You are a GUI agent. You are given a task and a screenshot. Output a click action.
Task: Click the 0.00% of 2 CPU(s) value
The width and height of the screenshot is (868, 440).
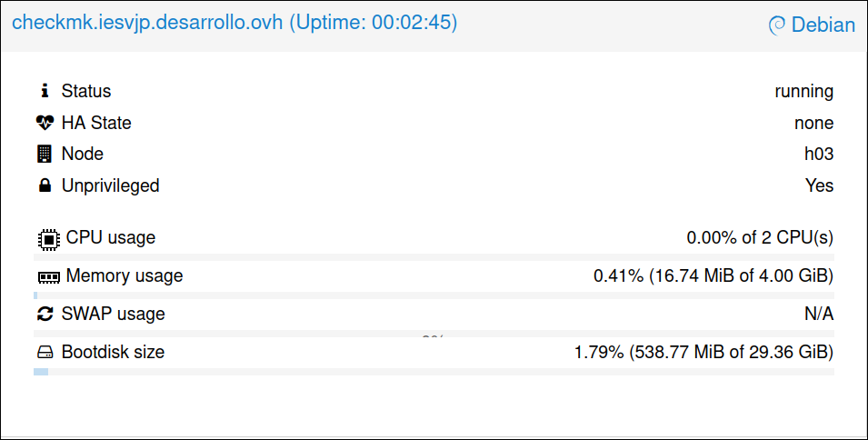pyautogui.click(x=760, y=238)
